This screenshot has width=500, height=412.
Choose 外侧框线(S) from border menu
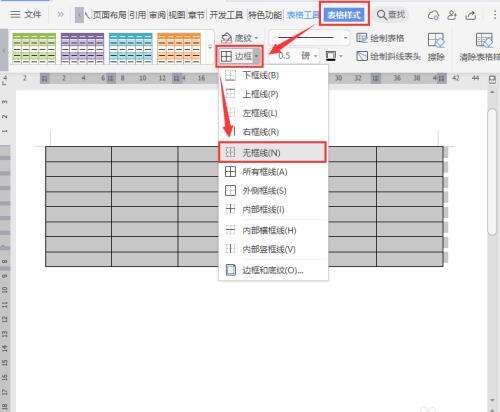pyautogui.click(x=273, y=191)
